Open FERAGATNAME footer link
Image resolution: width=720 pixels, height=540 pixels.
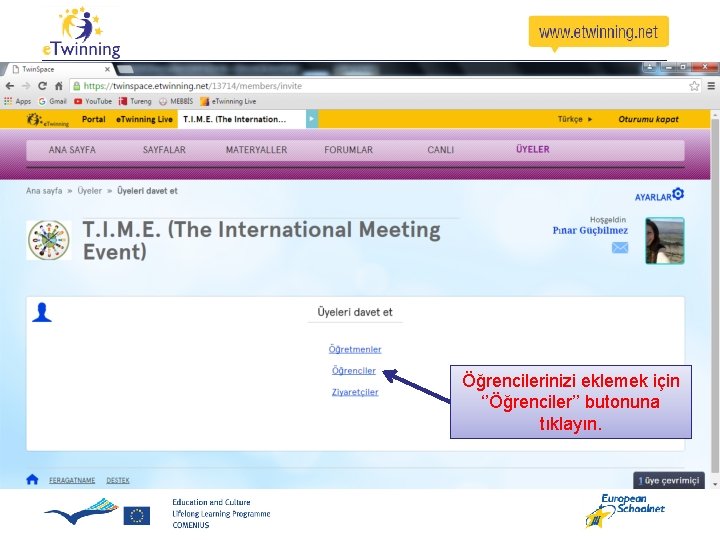72,480
